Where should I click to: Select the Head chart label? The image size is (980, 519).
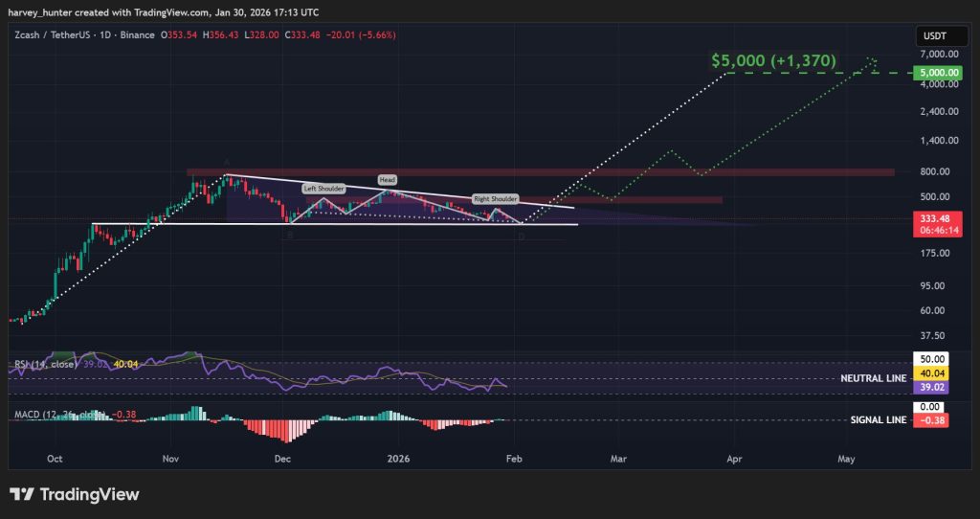click(387, 180)
